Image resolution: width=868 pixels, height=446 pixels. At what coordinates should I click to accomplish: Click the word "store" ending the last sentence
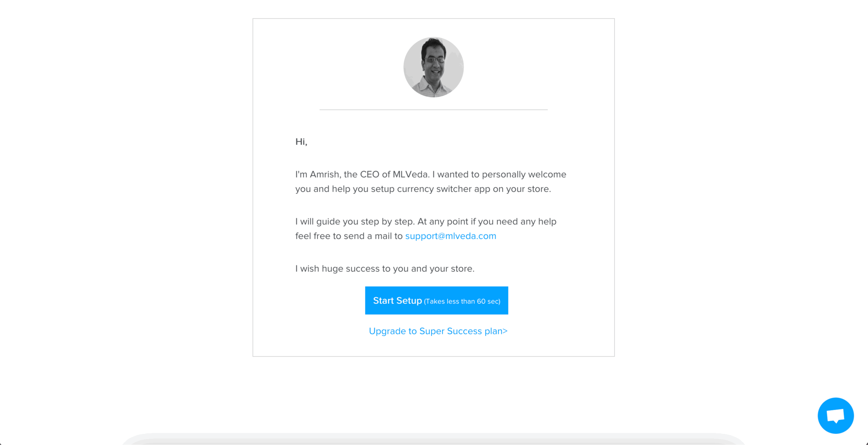pyautogui.click(x=461, y=269)
